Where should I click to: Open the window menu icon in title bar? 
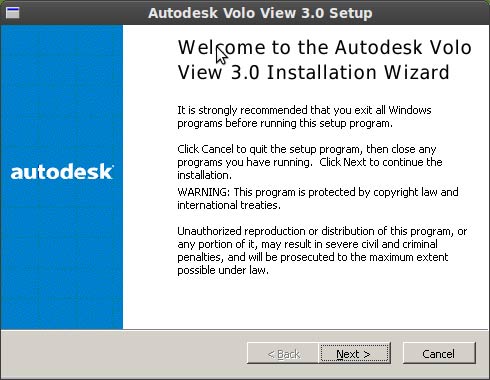point(13,13)
